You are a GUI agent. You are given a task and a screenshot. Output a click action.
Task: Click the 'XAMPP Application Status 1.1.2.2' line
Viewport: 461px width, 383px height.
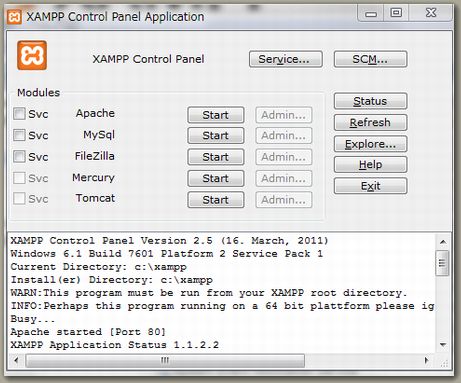point(115,344)
